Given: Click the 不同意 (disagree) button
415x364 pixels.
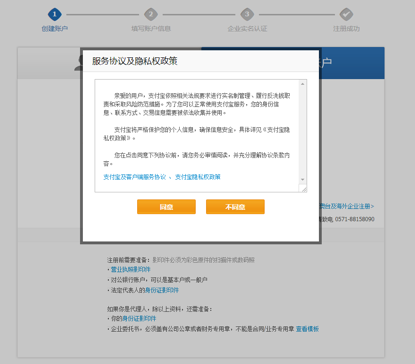Looking at the screenshot, I should [235, 207].
